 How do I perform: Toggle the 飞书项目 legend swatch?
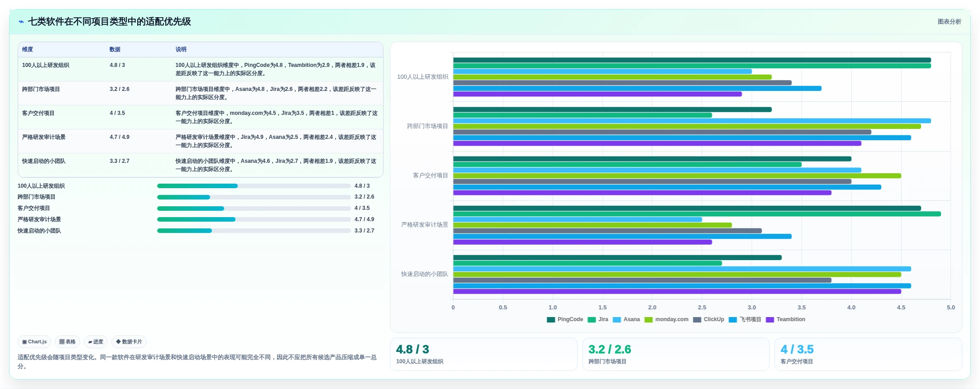coord(733,320)
